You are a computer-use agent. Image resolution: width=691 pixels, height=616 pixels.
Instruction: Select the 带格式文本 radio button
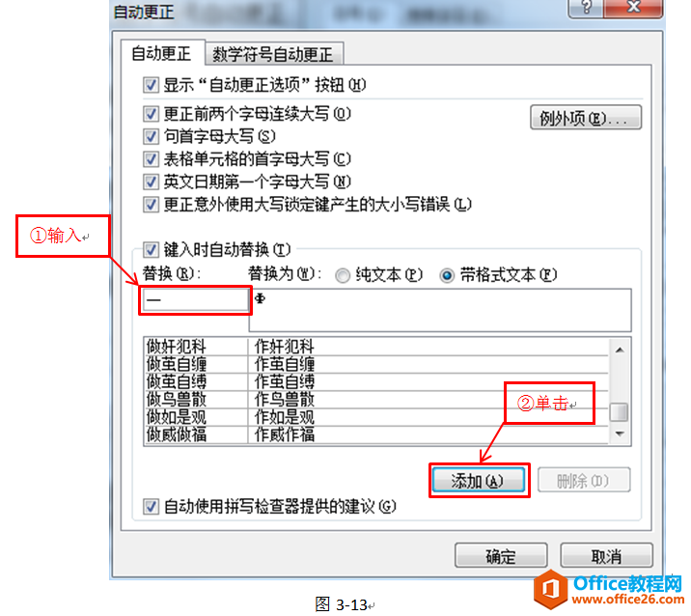point(447,276)
